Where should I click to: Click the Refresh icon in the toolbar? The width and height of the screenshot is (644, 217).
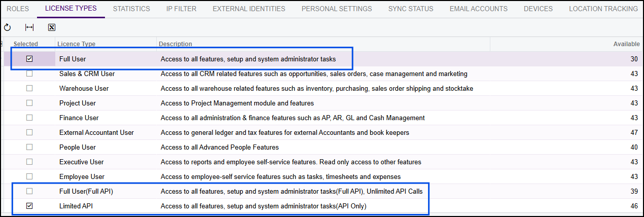[7, 28]
